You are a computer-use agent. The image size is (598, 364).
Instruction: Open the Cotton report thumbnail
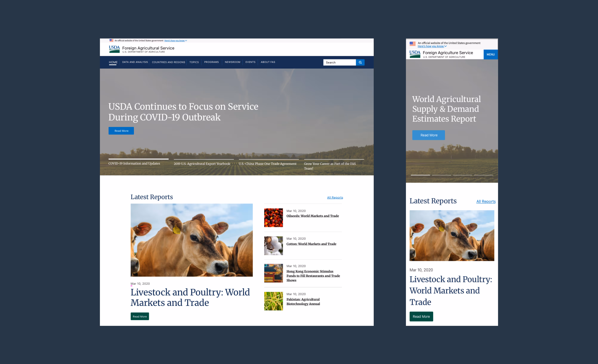pos(273,246)
